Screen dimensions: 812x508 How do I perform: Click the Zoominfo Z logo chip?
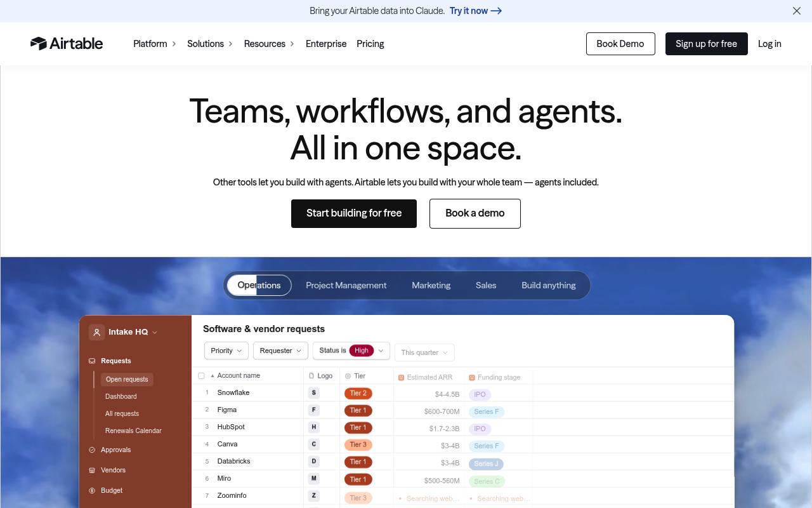point(313,496)
